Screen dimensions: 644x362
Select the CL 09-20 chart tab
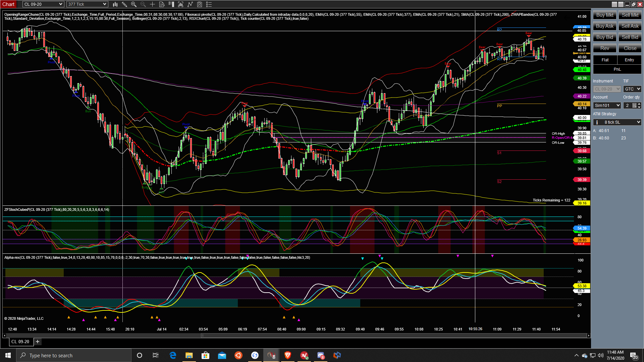point(20,342)
